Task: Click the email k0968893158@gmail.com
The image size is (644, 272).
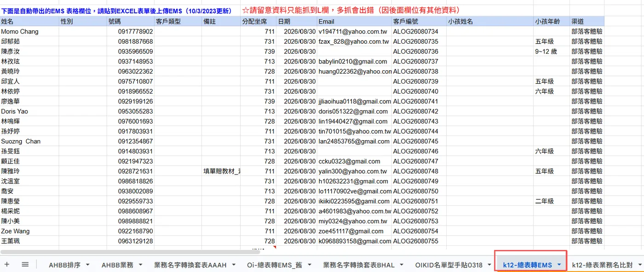Action: (354, 241)
